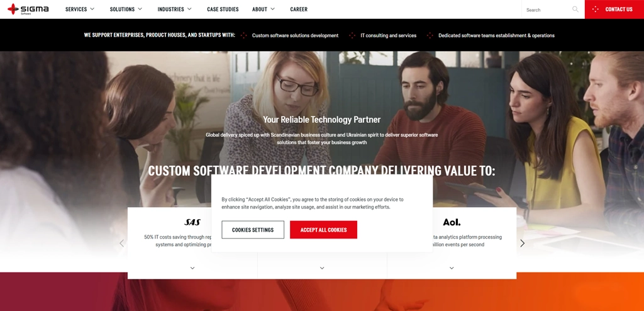Open the Career menu item
This screenshot has width=644, height=311.
(x=299, y=9)
